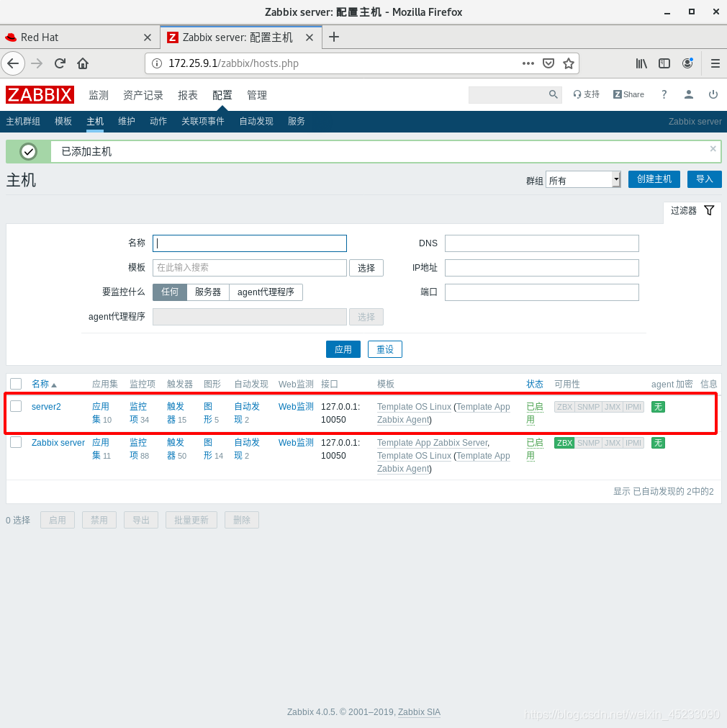This screenshot has width=727, height=728.
Task: Click the 重设 filter button
Action: pyautogui.click(x=385, y=349)
